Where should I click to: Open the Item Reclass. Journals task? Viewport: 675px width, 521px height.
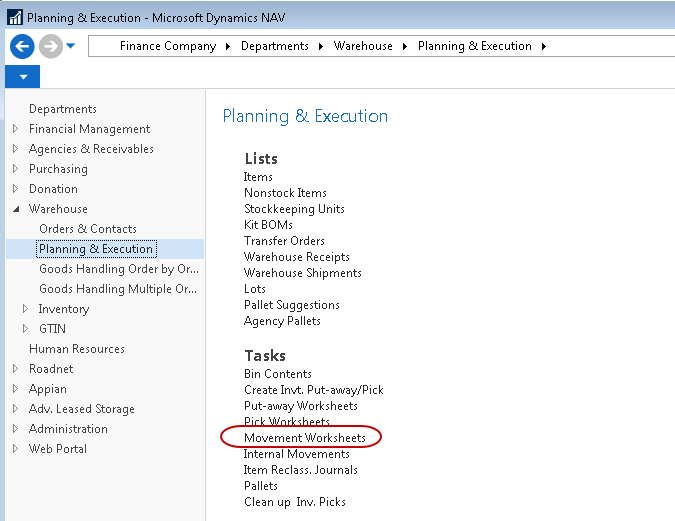pyautogui.click(x=300, y=470)
